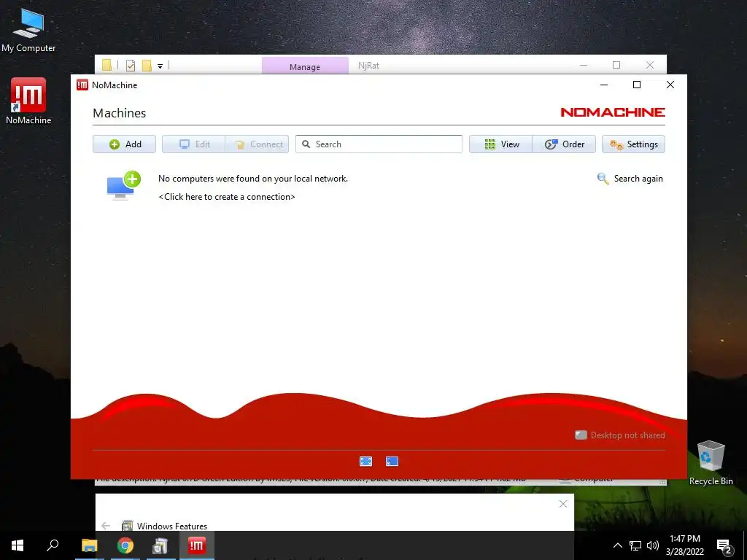Image resolution: width=747 pixels, height=560 pixels.
Task: Select the Recycle Bin desktop icon
Action: coord(711,463)
